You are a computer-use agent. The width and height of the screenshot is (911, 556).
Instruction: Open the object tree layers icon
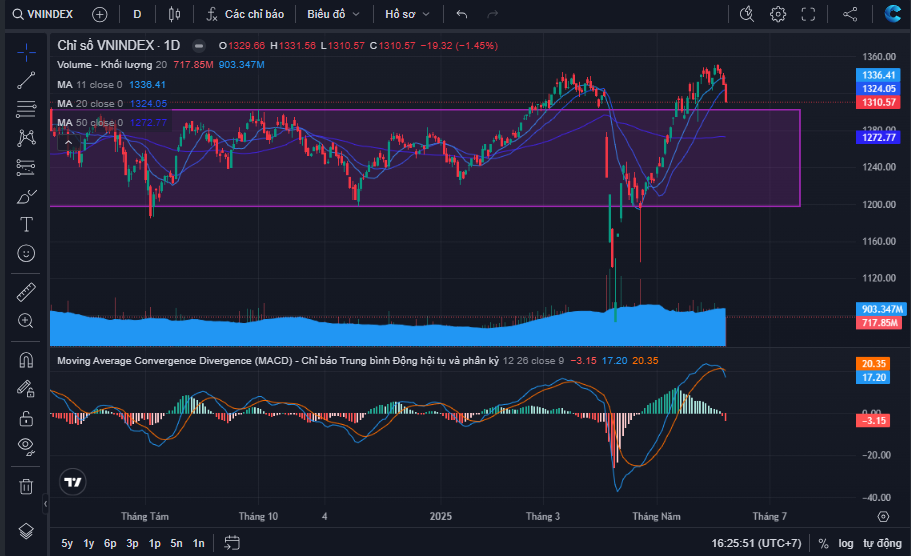pyautogui.click(x=26, y=531)
